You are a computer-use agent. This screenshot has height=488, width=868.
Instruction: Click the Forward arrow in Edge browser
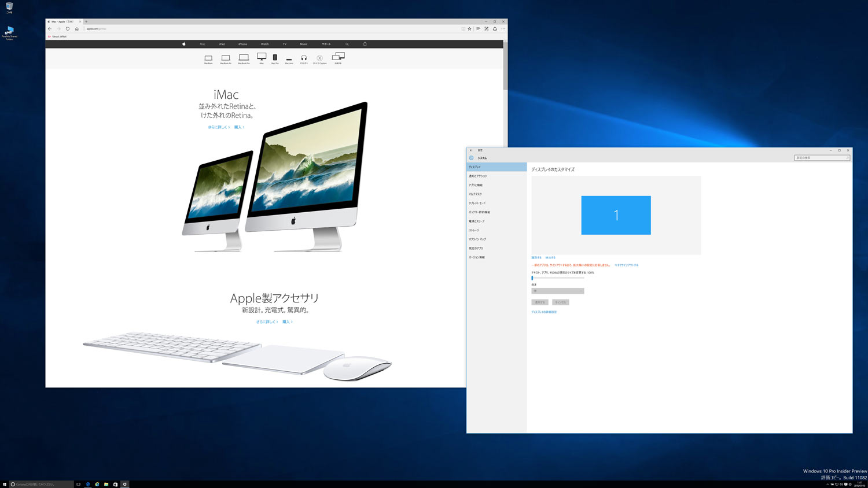58,29
